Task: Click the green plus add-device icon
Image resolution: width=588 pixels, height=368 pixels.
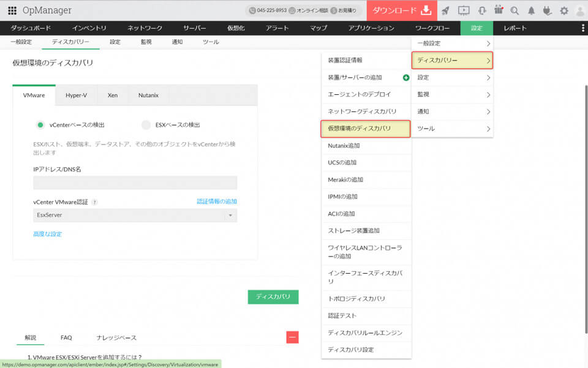Action: (405, 78)
